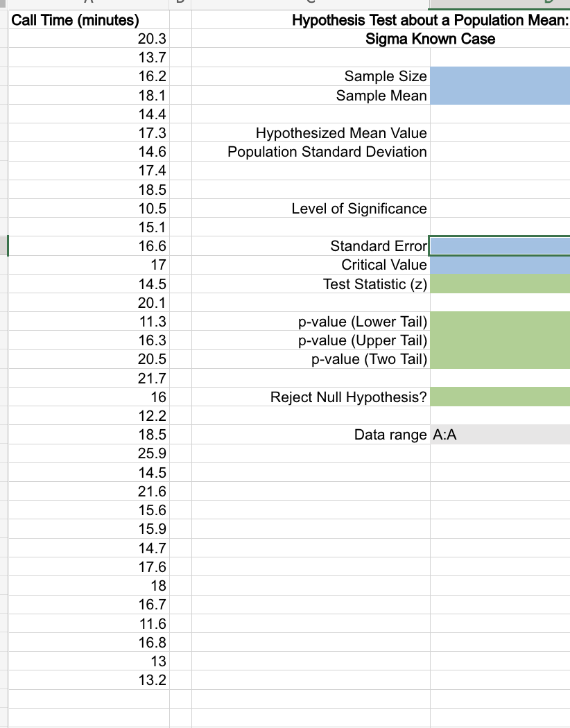Viewport: 570px width, 728px height.
Task: Select the cell containing 10.5
Action: point(89,209)
